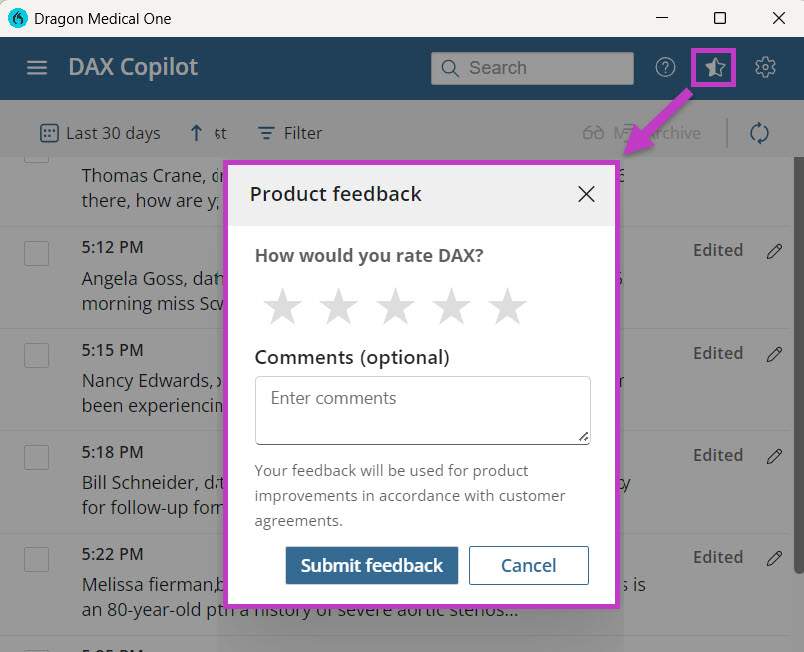Open the Last 30 days date range selector

click(x=100, y=132)
